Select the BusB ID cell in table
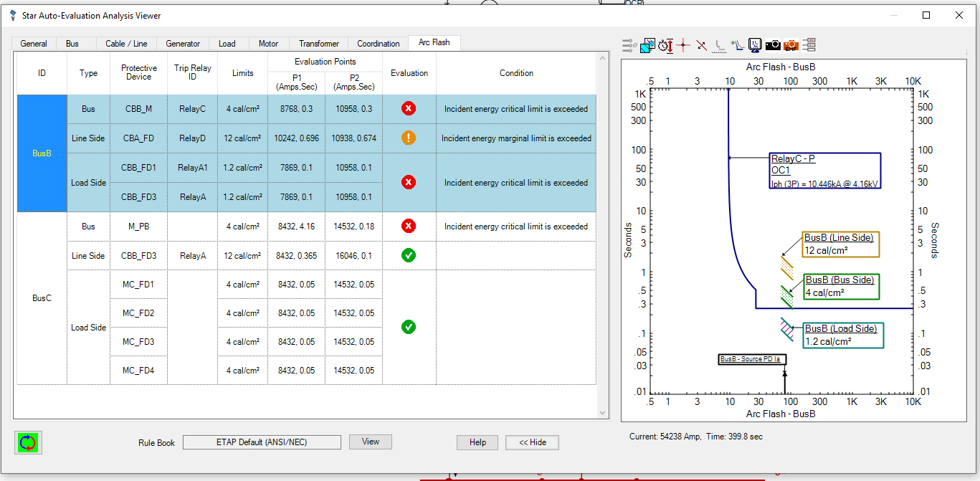The image size is (980, 481). click(x=42, y=153)
